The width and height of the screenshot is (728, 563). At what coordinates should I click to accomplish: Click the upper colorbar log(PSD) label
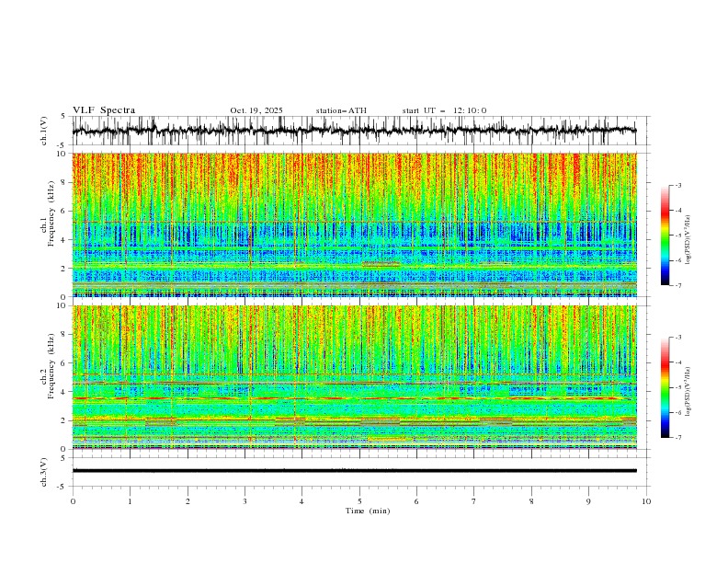tap(688, 240)
